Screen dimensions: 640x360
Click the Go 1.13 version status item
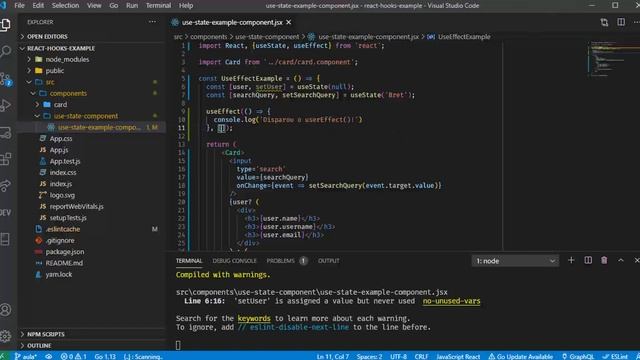105,356
